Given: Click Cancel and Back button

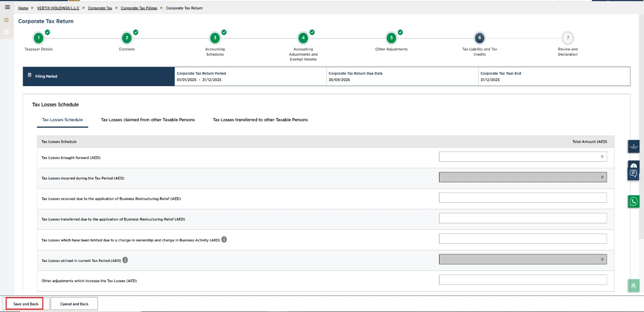Looking at the screenshot, I should tap(74, 303).
